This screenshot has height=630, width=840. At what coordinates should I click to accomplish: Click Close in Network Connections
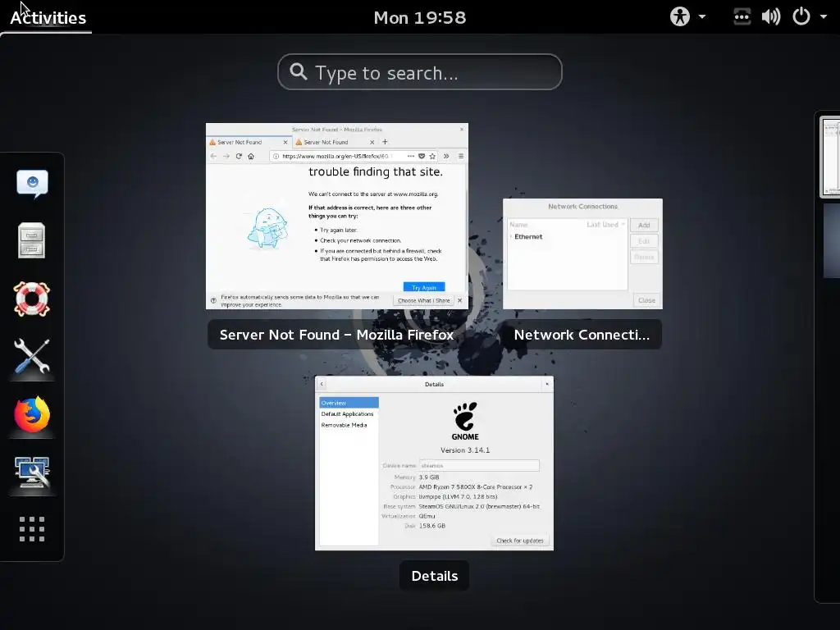(646, 300)
